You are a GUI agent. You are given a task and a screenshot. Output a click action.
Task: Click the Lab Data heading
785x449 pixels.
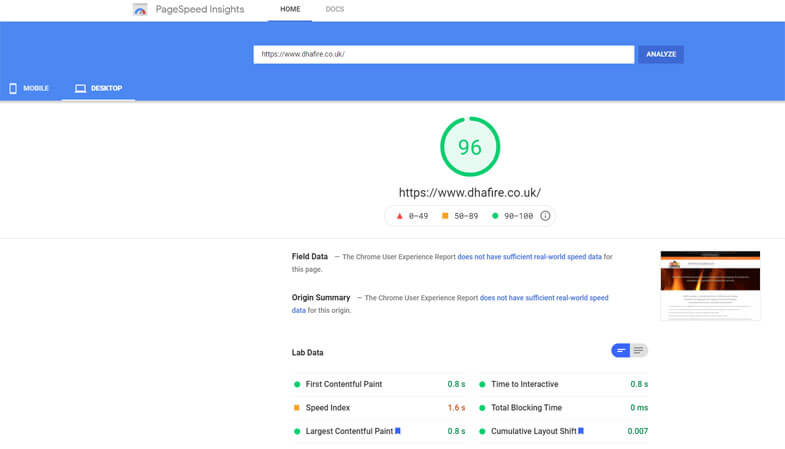[x=307, y=352]
